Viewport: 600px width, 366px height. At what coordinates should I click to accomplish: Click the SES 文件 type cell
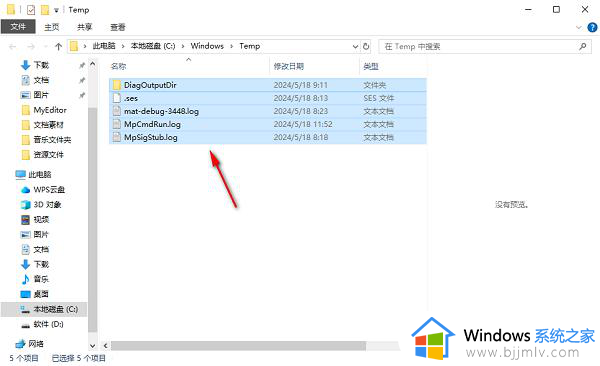pyautogui.click(x=378, y=98)
